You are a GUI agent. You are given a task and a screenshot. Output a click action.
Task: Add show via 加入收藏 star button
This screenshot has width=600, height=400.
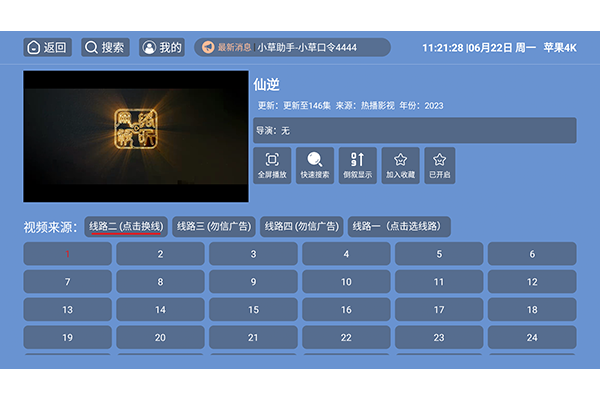click(401, 165)
